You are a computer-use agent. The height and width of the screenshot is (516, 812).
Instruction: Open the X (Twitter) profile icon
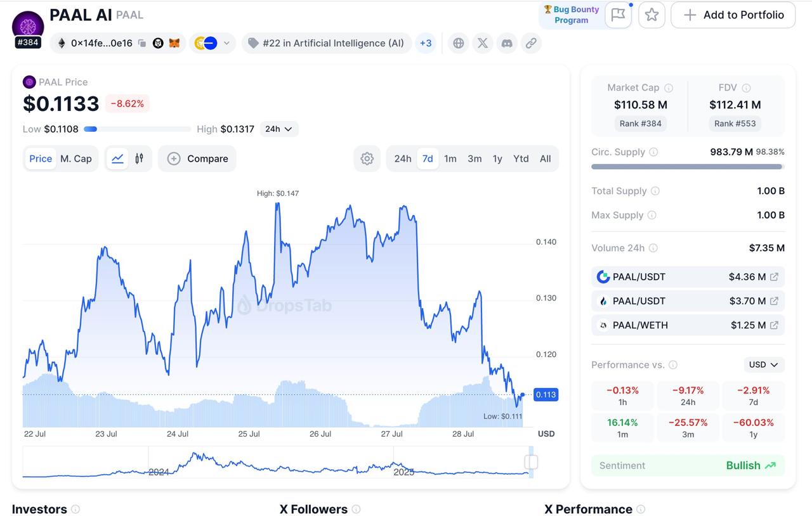point(483,43)
